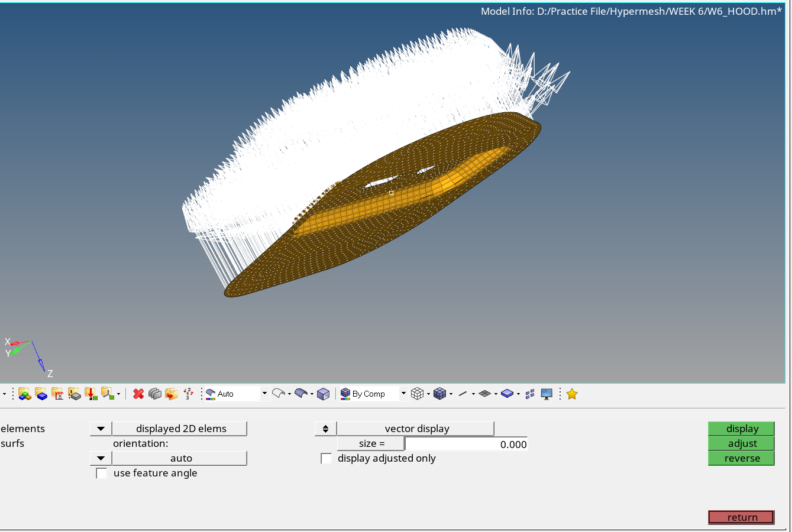Screen dimensions: 792x532
Task: Open the By Comp element color dropdown
Action: pyautogui.click(x=403, y=394)
